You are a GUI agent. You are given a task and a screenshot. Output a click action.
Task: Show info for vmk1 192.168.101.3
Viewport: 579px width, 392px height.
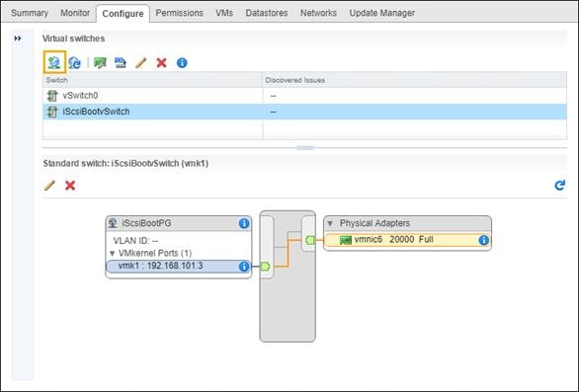click(x=244, y=267)
